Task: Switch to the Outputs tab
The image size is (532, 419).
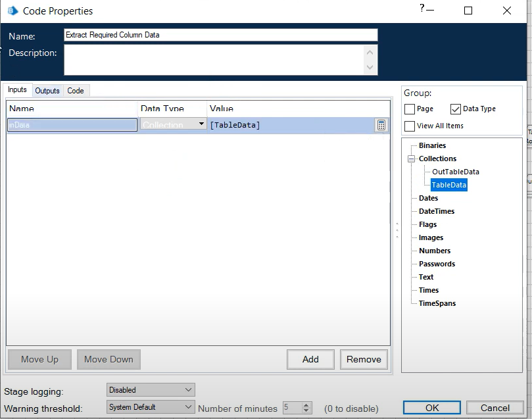Action: point(47,91)
